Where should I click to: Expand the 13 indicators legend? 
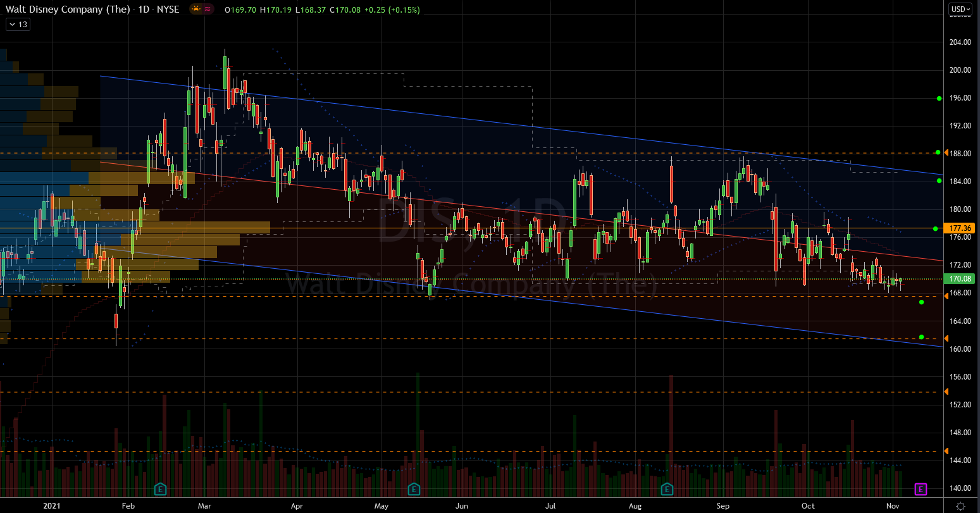[18, 25]
